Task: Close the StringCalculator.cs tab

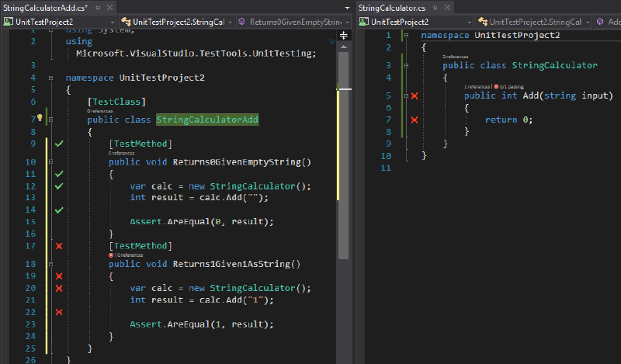Action: [x=448, y=8]
